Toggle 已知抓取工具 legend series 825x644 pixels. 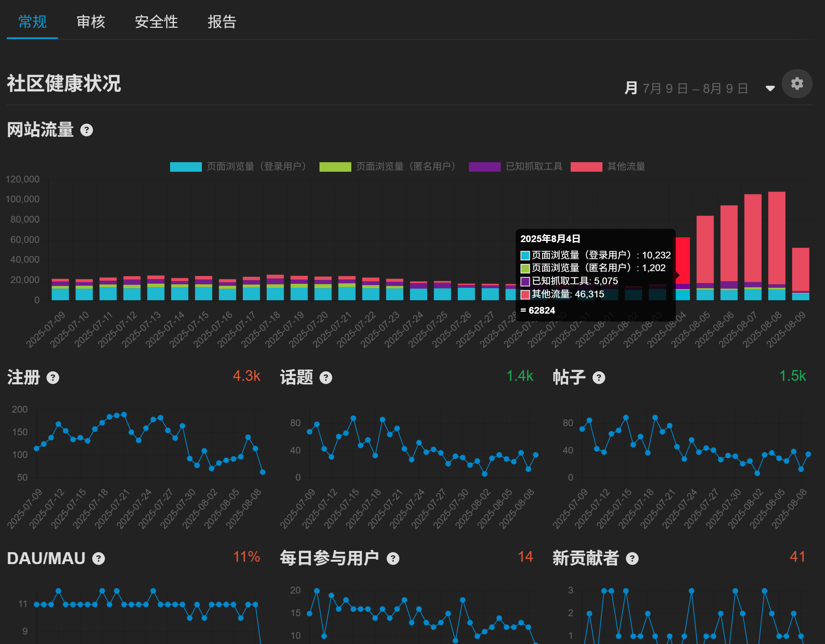516,167
